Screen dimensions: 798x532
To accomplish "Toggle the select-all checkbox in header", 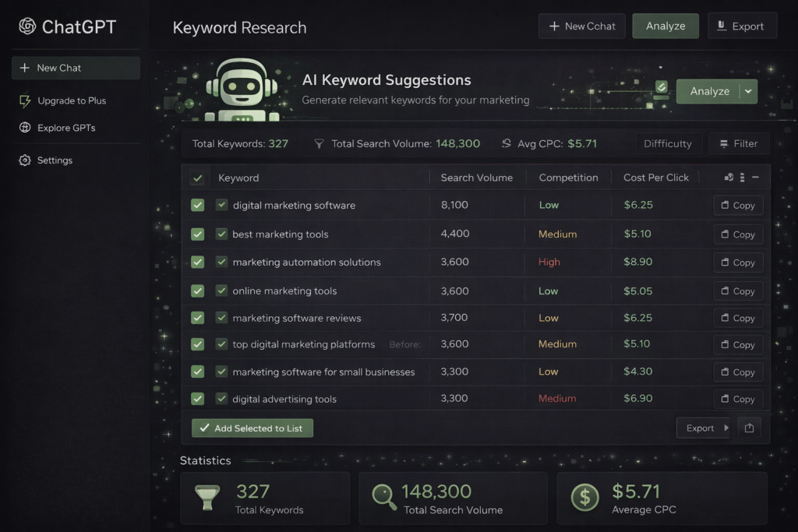I will pyautogui.click(x=198, y=178).
